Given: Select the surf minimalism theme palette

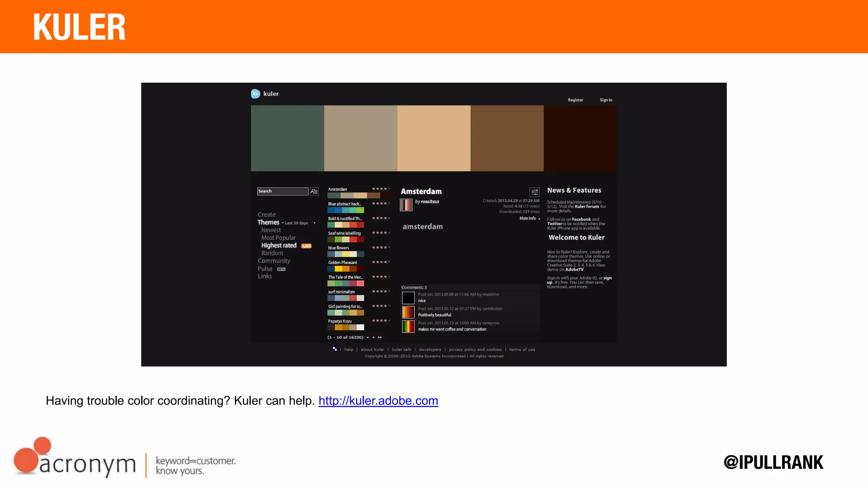Looking at the screenshot, I should [346, 298].
